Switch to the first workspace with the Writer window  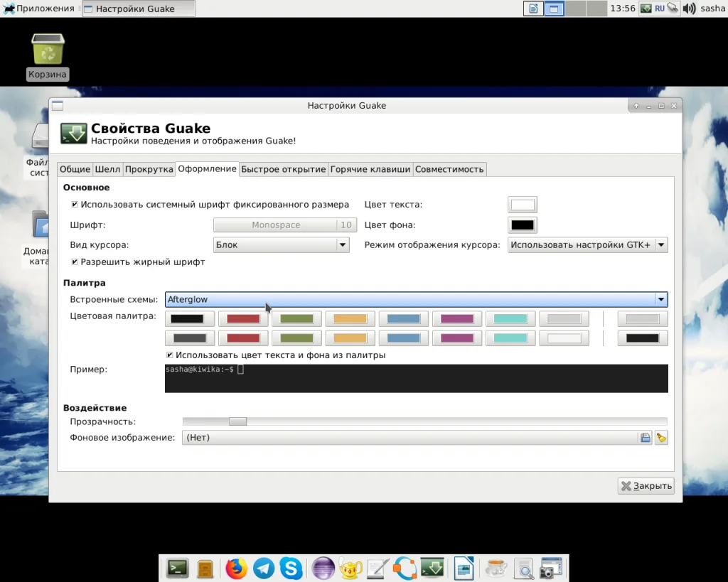[x=533, y=9]
